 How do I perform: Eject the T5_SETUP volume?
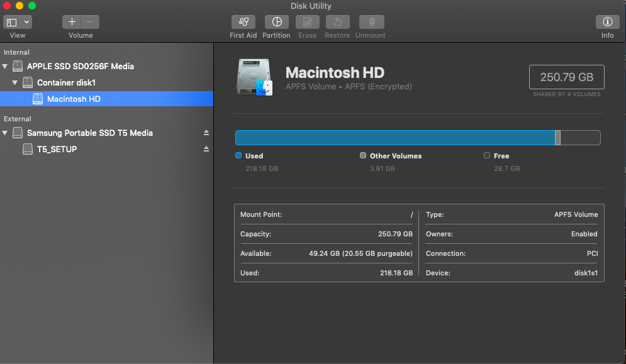coord(206,149)
